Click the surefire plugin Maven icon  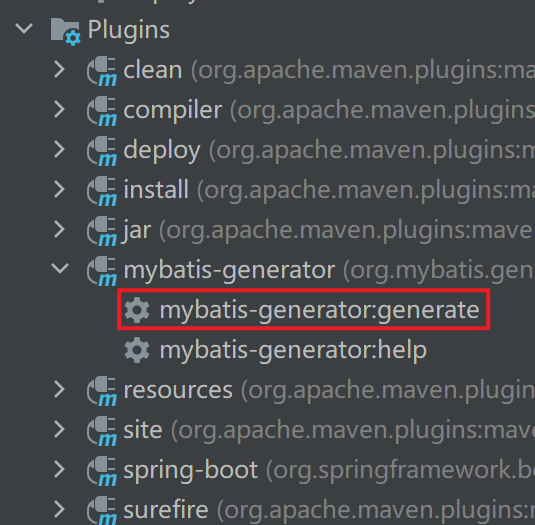tap(102, 510)
